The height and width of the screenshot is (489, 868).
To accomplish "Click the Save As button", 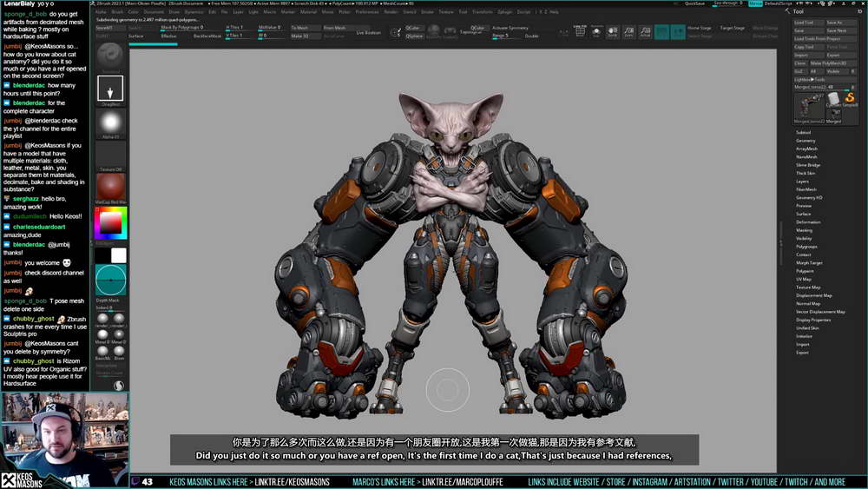I will [840, 23].
